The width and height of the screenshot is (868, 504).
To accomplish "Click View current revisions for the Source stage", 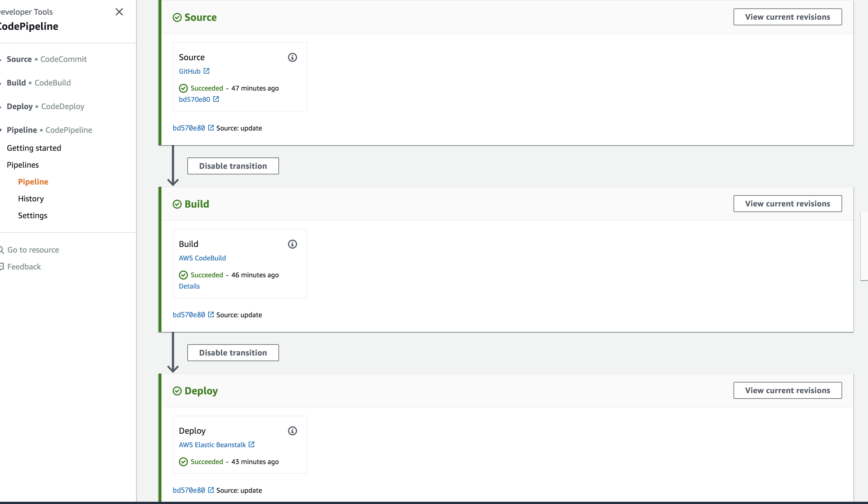I will point(788,17).
